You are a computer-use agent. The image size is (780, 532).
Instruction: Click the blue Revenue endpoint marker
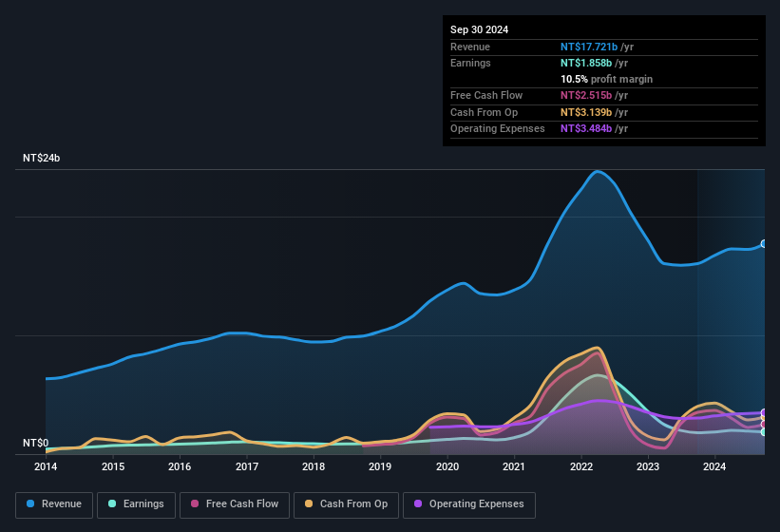click(x=764, y=243)
